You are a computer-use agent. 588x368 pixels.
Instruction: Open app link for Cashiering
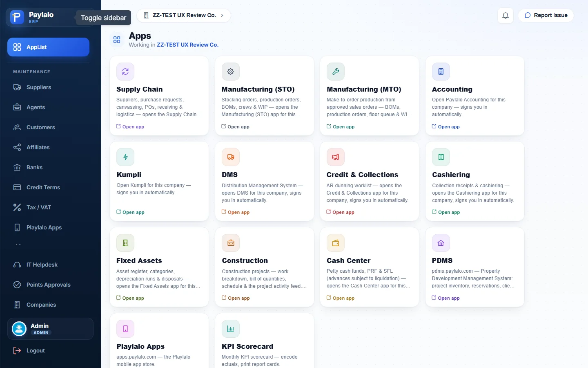click(446, 212)
